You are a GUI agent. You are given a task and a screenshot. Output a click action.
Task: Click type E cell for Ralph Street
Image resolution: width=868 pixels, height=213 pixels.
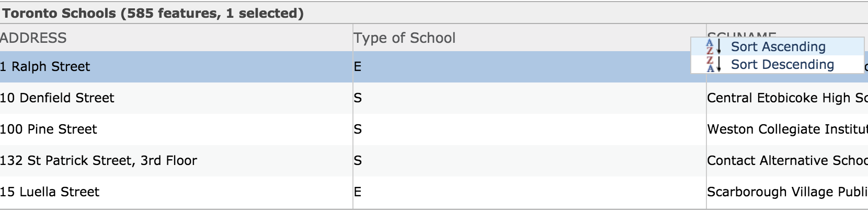530,66
